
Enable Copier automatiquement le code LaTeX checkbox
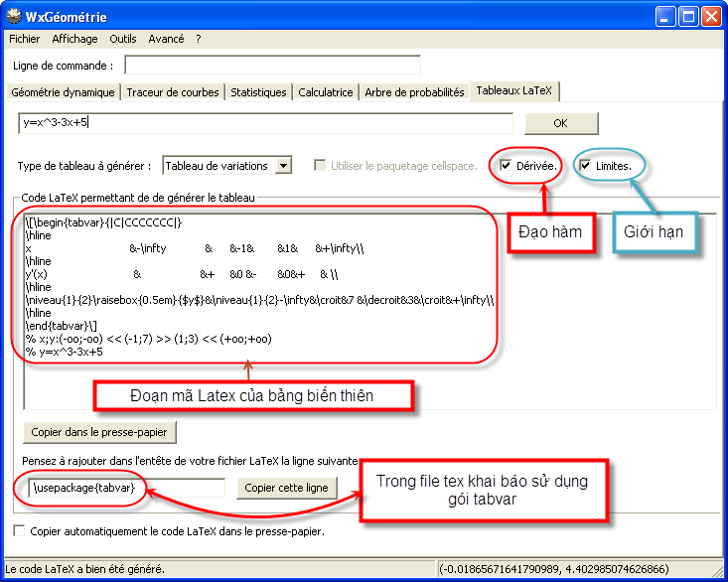(x=19, y=531)
